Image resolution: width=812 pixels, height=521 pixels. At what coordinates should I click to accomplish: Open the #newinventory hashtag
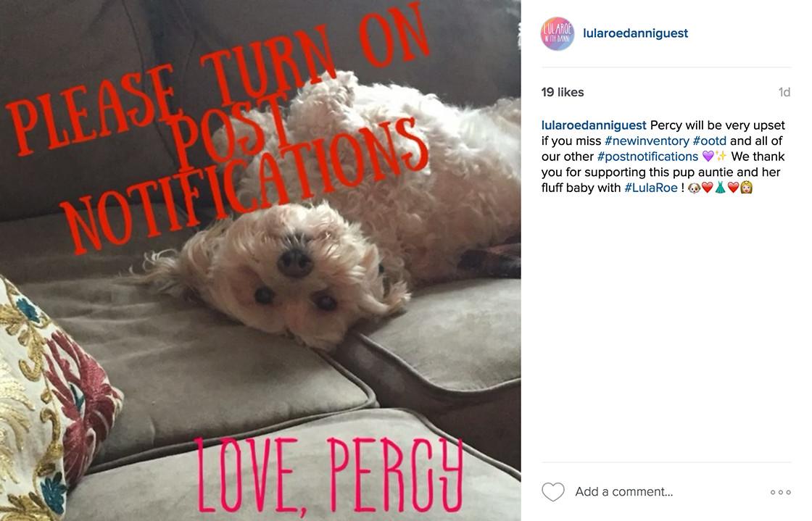(x=647, y=141)
